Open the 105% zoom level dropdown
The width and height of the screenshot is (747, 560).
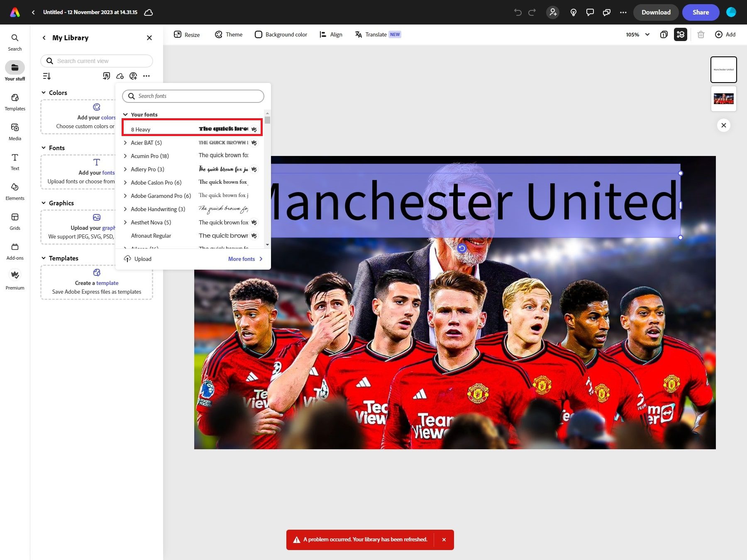638,34
